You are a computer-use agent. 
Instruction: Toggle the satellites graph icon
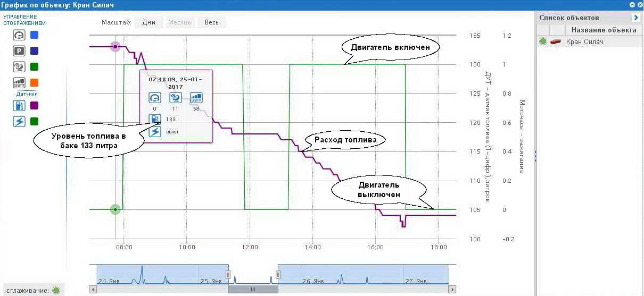click(x=19, y=67)
